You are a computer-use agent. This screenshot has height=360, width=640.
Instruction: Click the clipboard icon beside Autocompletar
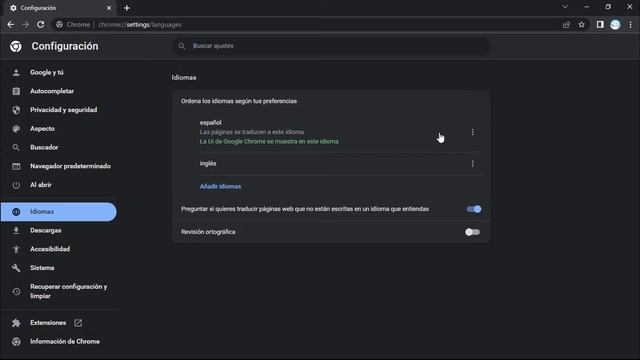pos(16,91)
